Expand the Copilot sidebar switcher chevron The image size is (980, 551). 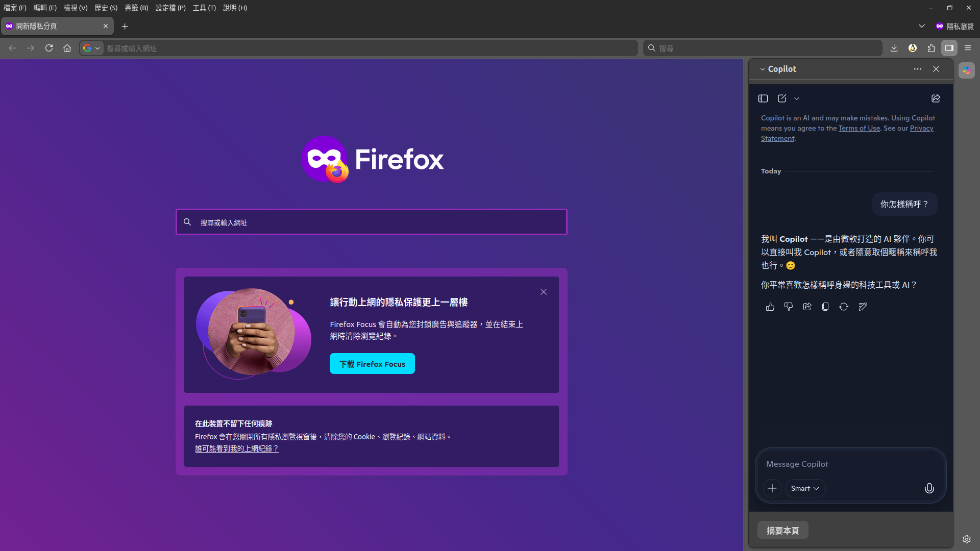tap(763, 69)
